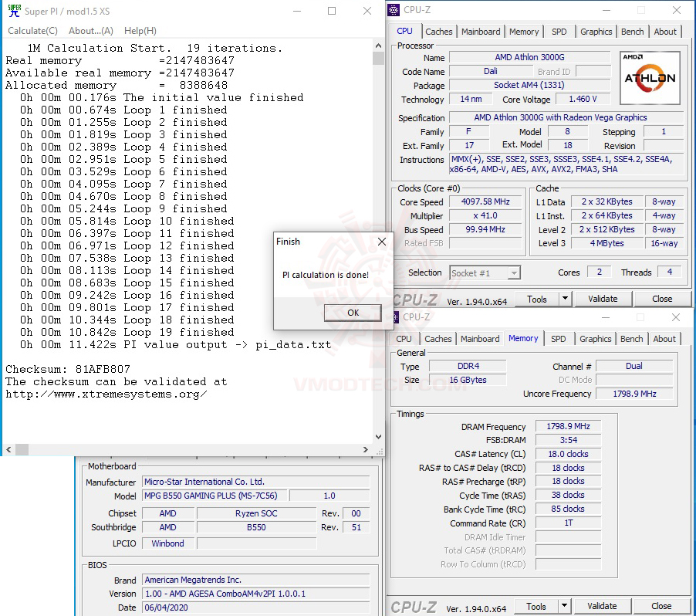This screenshot has width=696, height=616.
Task: Open the About...(A) menu in Super PI
Action: pyautogui.click(x=90, y=31)
